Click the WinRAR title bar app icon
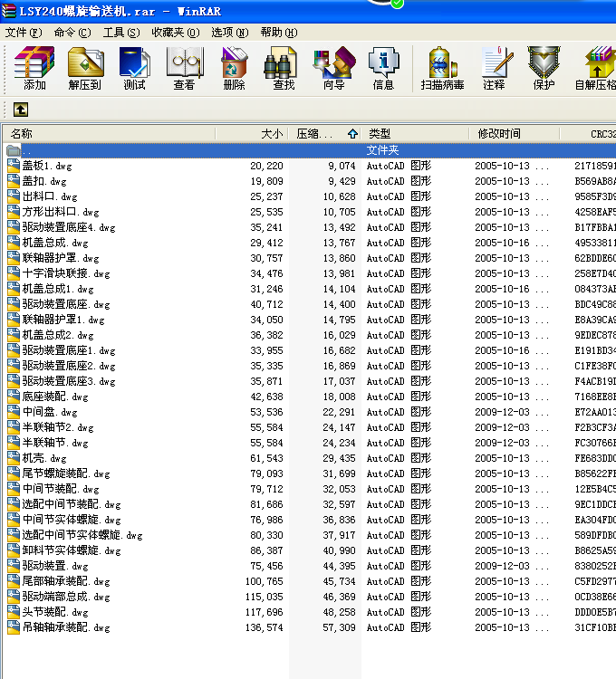This screenshot has height=679, width=616. coord(9,10)
